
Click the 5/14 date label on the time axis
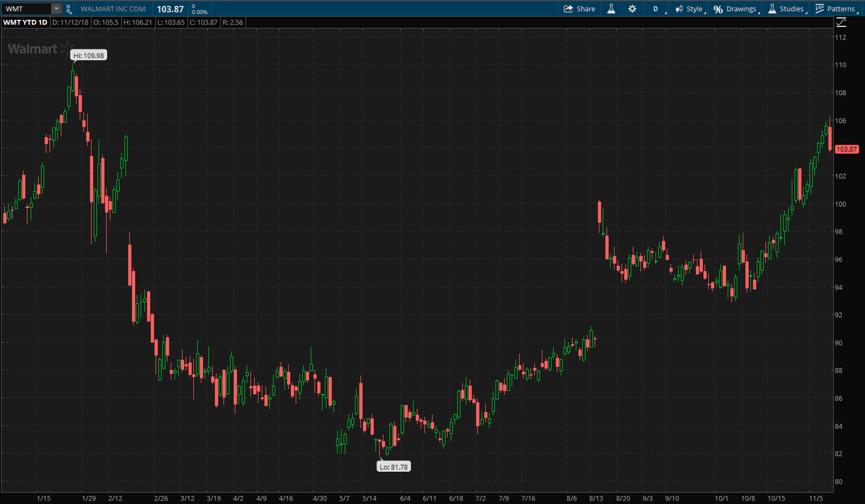tap(369, 498)
